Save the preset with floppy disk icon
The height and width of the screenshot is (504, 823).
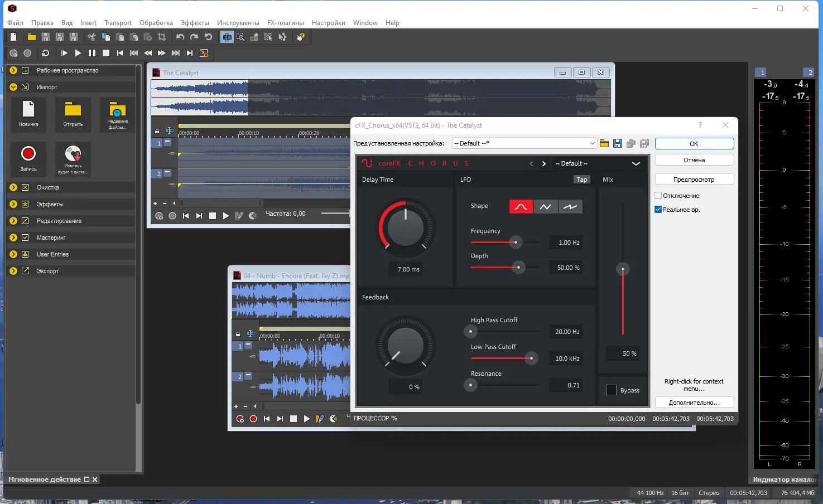point(618,144)
